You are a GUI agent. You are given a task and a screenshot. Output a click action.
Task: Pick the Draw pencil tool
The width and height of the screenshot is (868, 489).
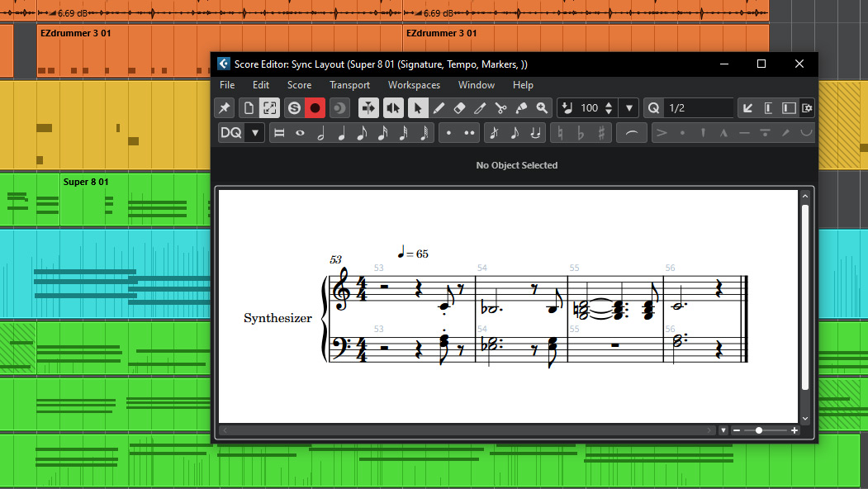439,108
